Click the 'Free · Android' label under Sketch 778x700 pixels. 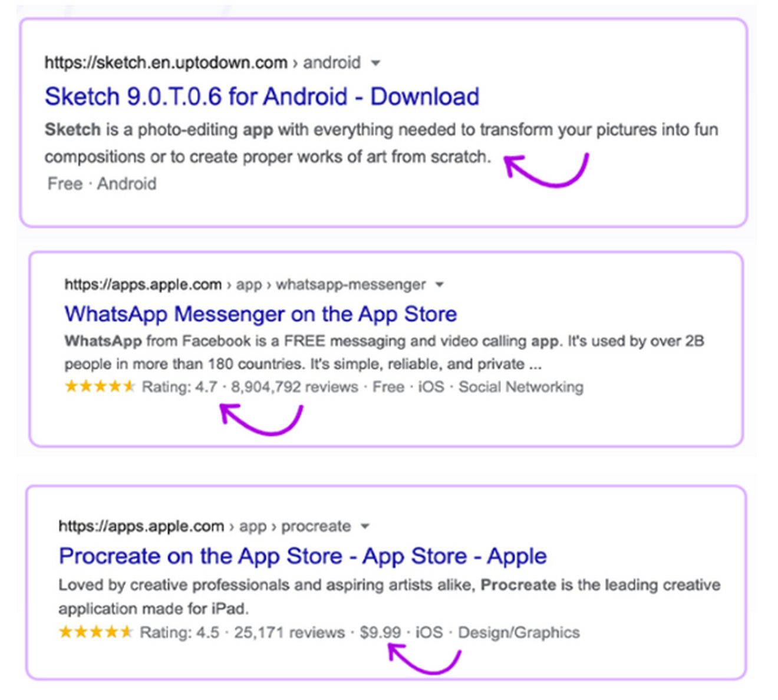101,184
